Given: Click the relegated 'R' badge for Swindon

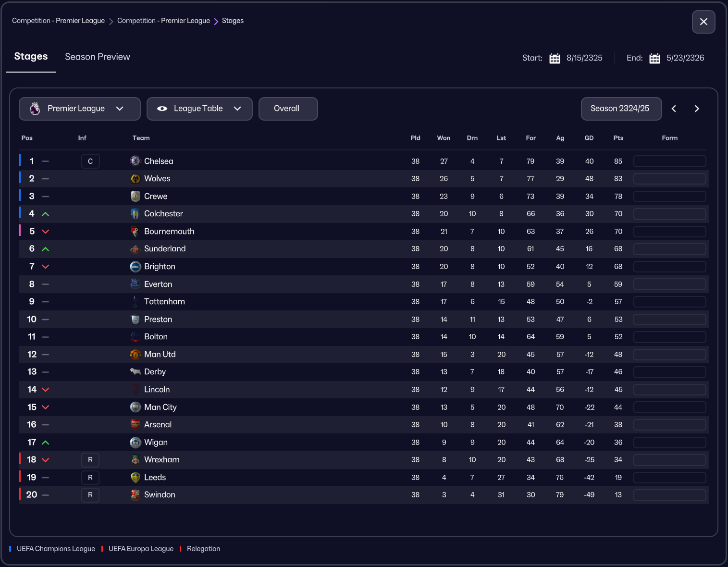Looking at the screenshot, I should pyautogui.click(x=90, y=495).
